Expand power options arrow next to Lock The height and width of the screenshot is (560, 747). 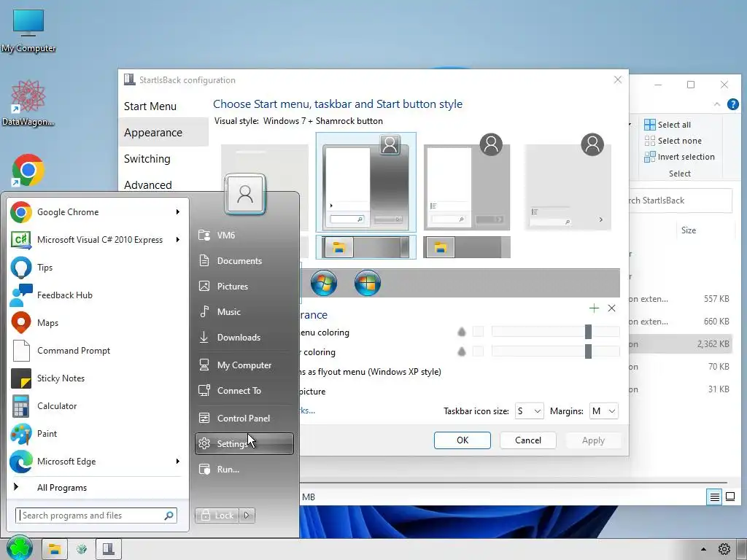[247, 516]
